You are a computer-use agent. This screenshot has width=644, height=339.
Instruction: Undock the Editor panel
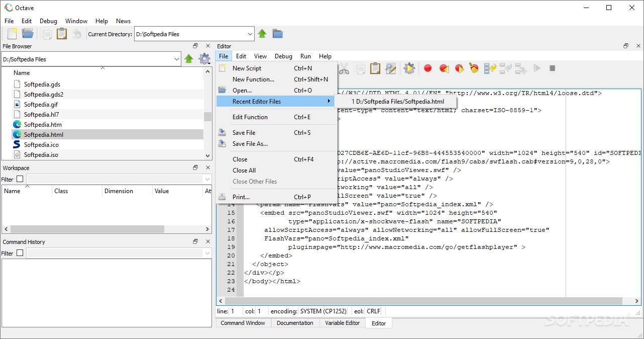(x=626, y=46)
